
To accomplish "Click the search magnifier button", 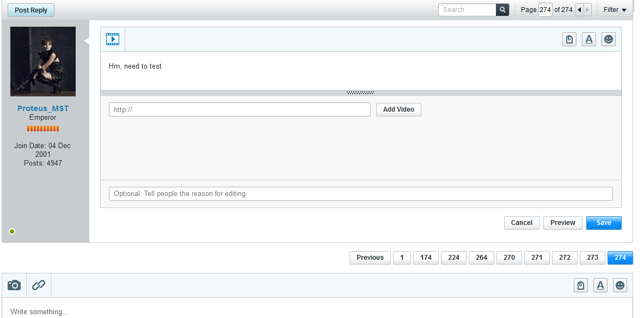I will click(x=502, y=10).
